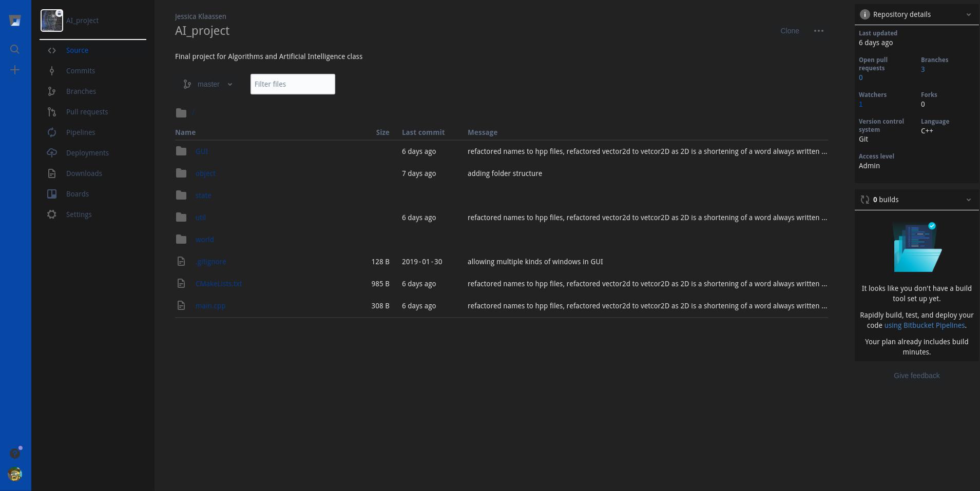Click the help question mark icon
The image size is (980, 491).
click(x=14, y=453)
